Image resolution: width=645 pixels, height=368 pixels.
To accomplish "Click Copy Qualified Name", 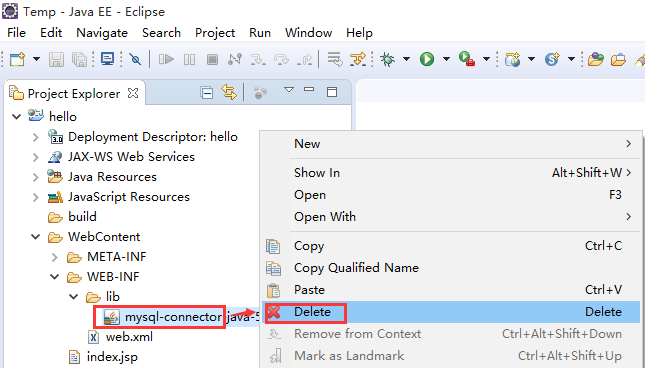I will (451, 268).
